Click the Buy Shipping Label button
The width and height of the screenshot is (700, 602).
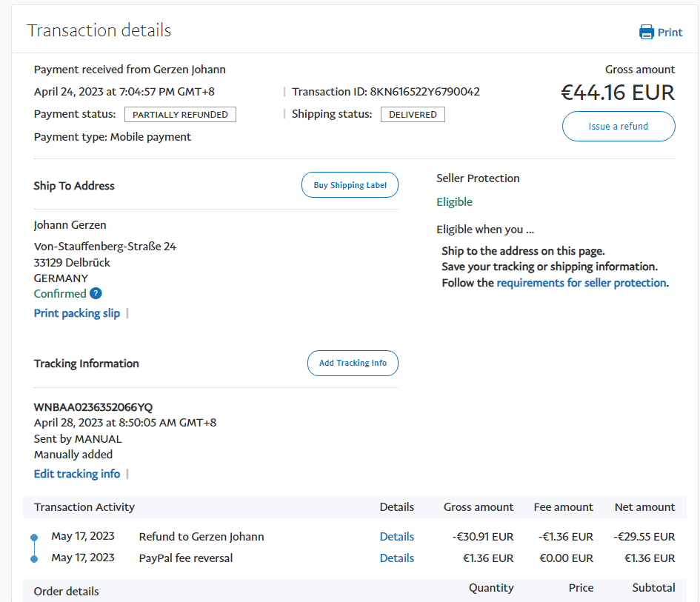point(350,185)
